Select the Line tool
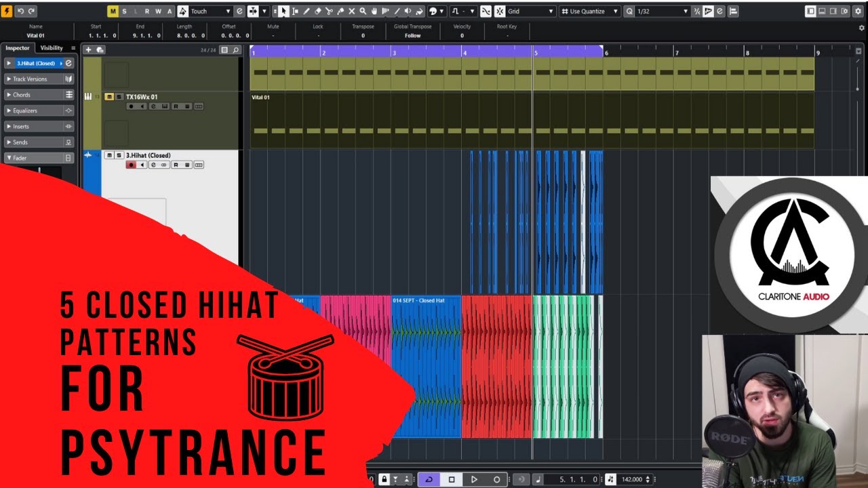The height and width of the screenshot is (488, 868). click(397, 12)
